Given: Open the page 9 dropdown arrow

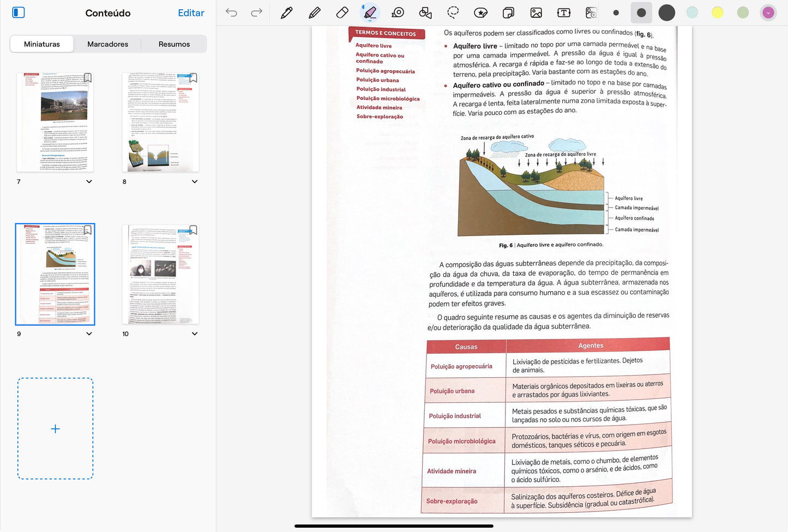Looking at the screenshot, I should click(89, 334).
